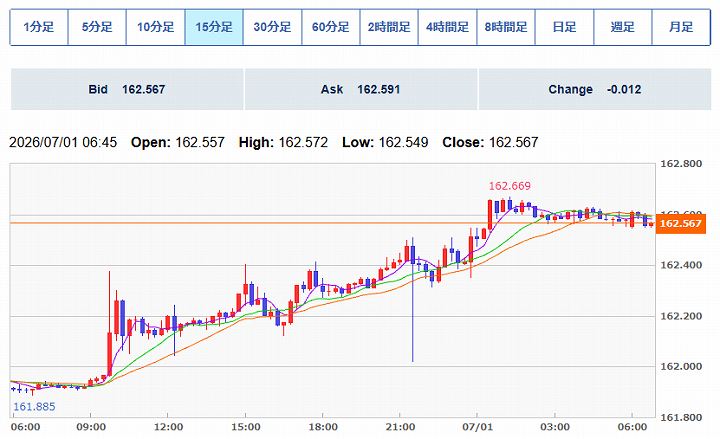Screen dimensions: 720x439
Task: Click the 162.669 high price marker
Action: [x=510, y=186]
